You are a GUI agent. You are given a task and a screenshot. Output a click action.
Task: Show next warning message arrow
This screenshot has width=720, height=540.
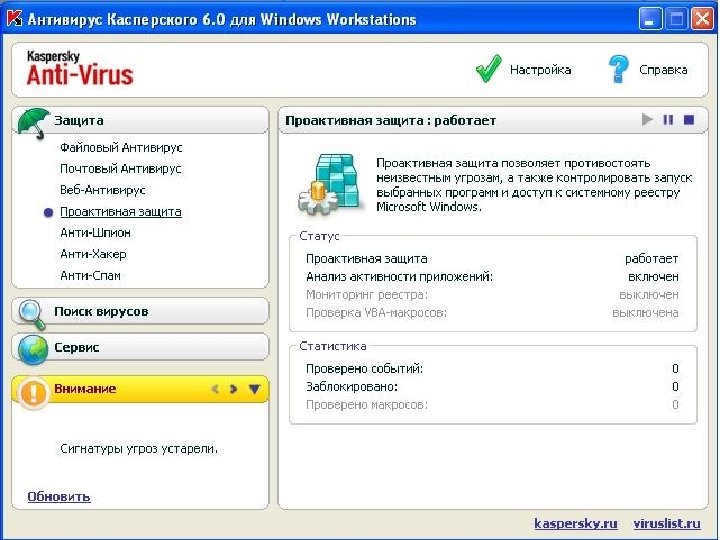click(233, 389)
